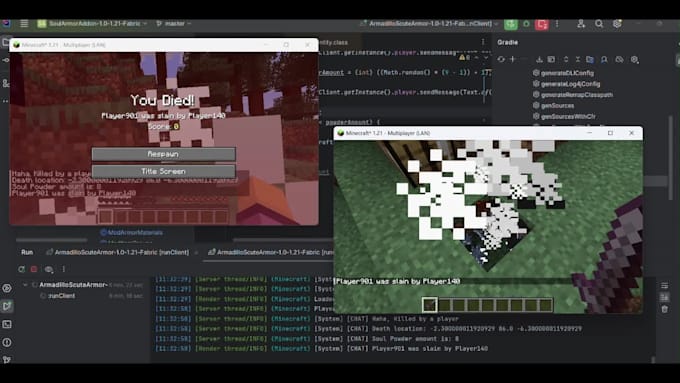Image resolution: width=680 pixels, height=383 pixels.
Task: Open the Problems tool window icon
Action: 7,342
